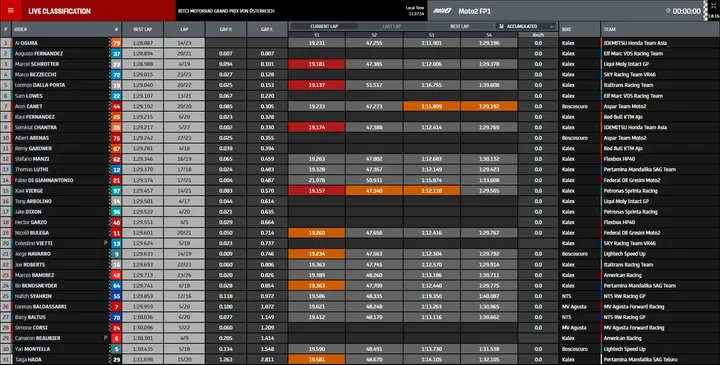Select rider Ai Ogura's name
This screenshot has height=365, width=720.
[26, 43]
